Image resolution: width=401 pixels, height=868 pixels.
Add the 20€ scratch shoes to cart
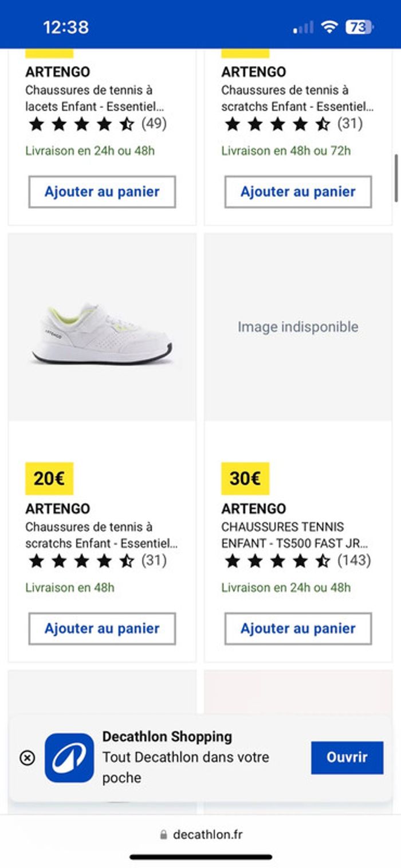pos(102,628)
